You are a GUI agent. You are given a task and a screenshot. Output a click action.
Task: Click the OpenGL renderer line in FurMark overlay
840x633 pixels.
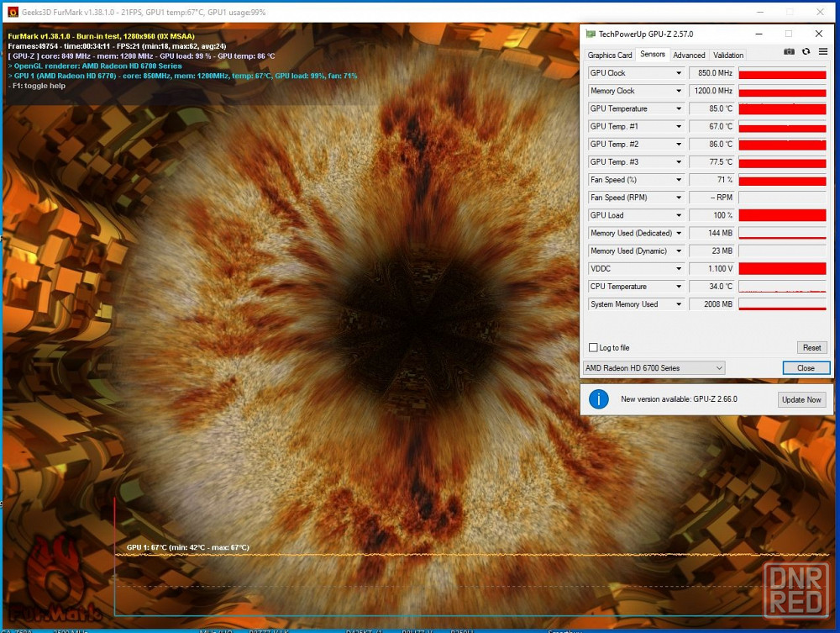pyautogui.click(x=95, y=66)
